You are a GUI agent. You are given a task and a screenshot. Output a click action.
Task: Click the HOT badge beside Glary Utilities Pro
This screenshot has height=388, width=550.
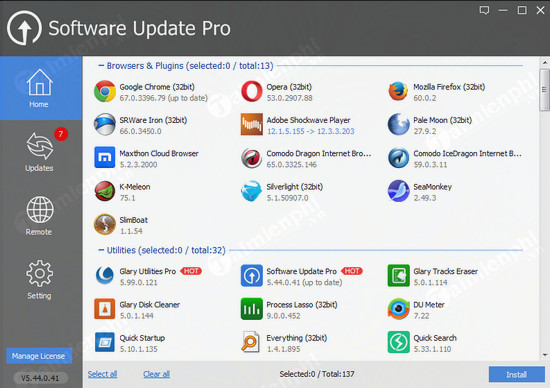click(x=191, y=271)
